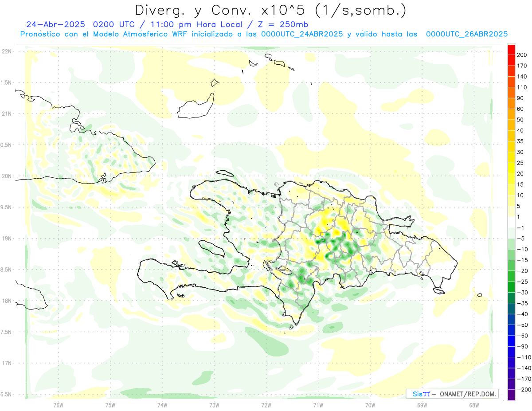Click the colorbar value '-140'

[x=524, y=368]
